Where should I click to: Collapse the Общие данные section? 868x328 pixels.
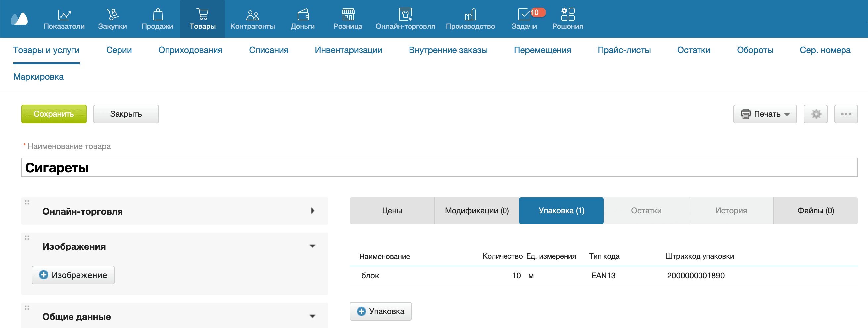click(x=313, y=316)
